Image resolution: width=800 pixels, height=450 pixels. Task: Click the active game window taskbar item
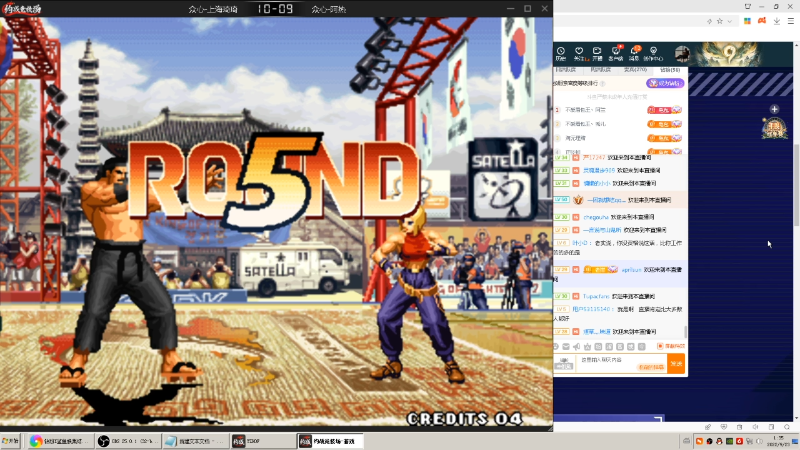point(330,441)
